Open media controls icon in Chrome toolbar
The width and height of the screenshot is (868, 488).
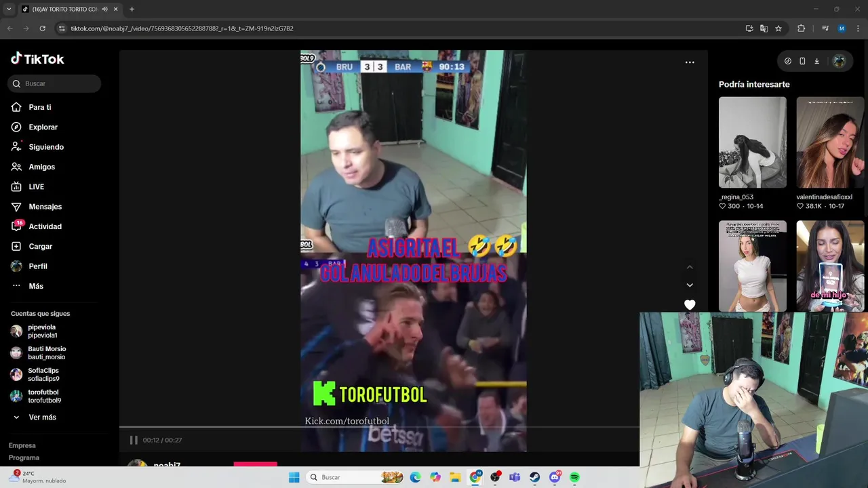click(825, 28)
